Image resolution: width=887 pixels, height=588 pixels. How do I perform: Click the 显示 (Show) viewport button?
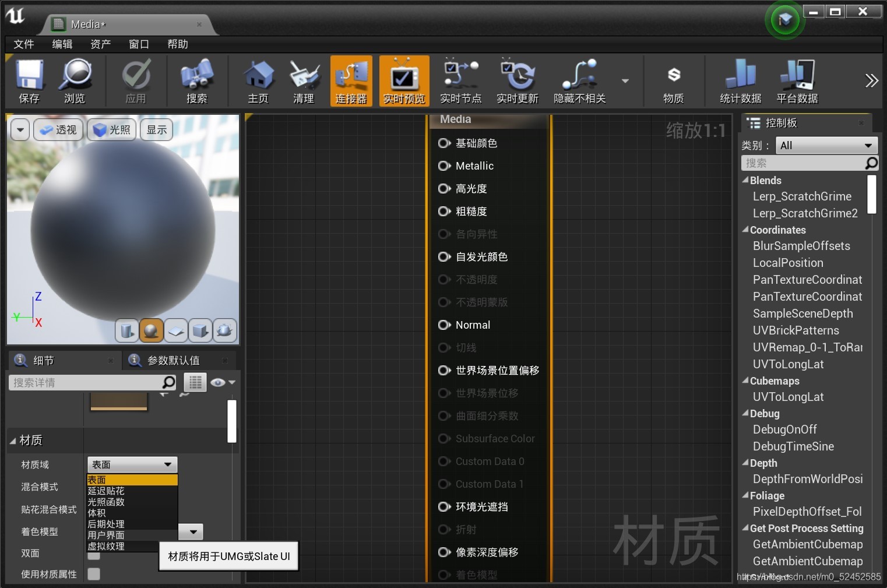pyautogui.click(x=156, y=129)
